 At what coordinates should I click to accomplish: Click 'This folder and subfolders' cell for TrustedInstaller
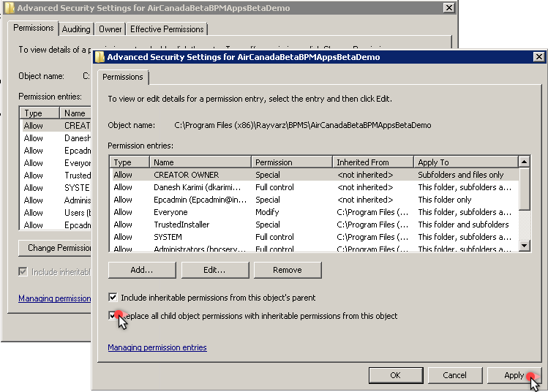[463, 225]
